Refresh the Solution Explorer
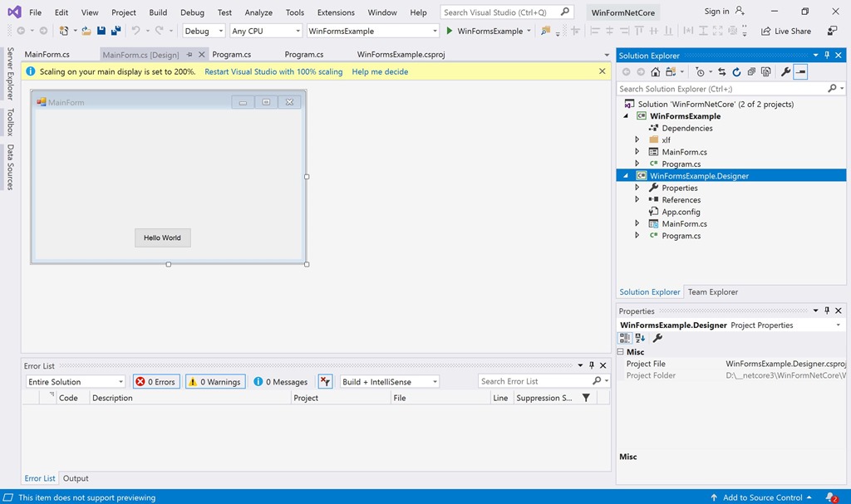 (737, 71)
